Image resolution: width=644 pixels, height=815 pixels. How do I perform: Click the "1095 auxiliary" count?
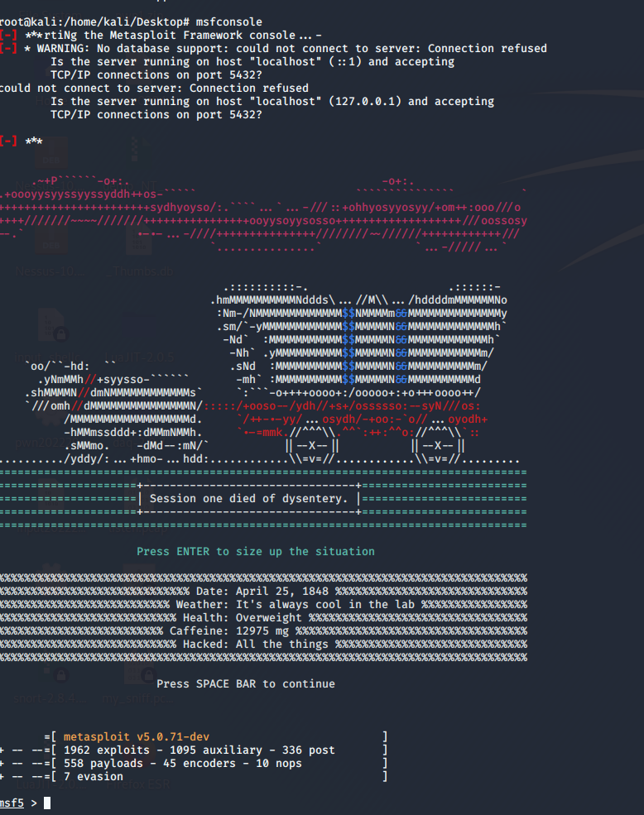(216, 750)
